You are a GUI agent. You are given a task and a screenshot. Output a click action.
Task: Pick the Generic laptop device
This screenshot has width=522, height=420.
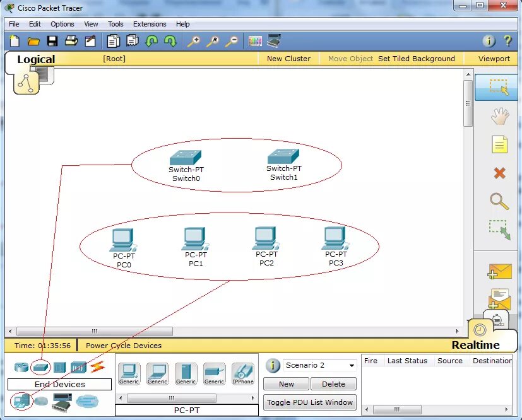click(157, 374)
